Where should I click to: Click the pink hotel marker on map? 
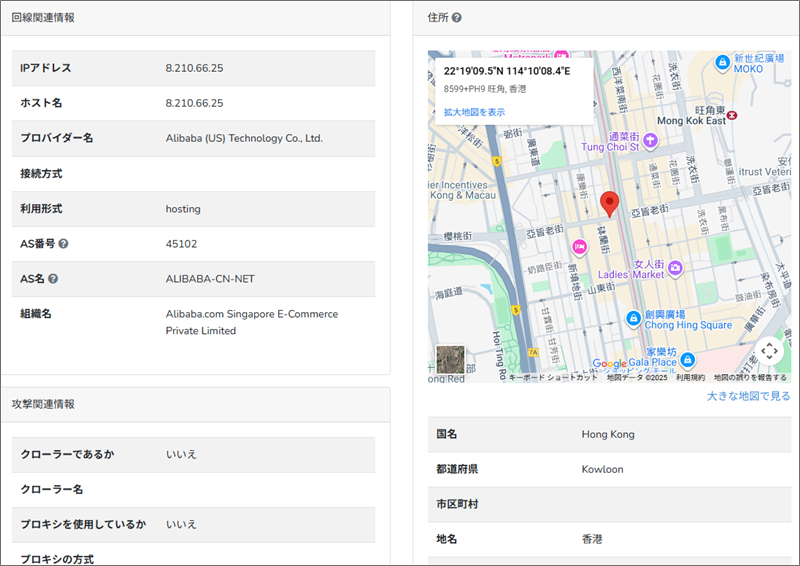click(x=578, y=247)
